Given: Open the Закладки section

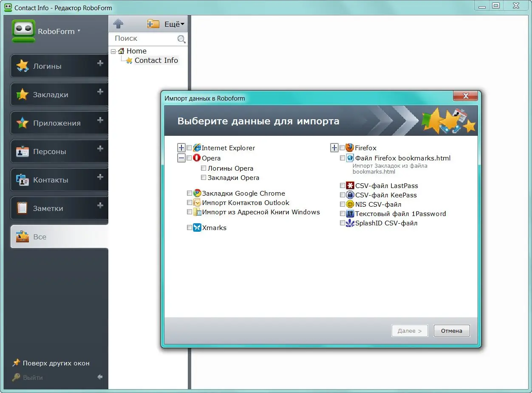Looking at the screenshot, I should (x=59, y=94).
